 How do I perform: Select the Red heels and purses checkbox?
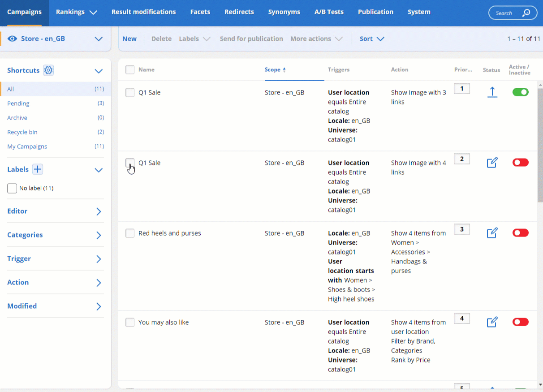coord(130,233)
